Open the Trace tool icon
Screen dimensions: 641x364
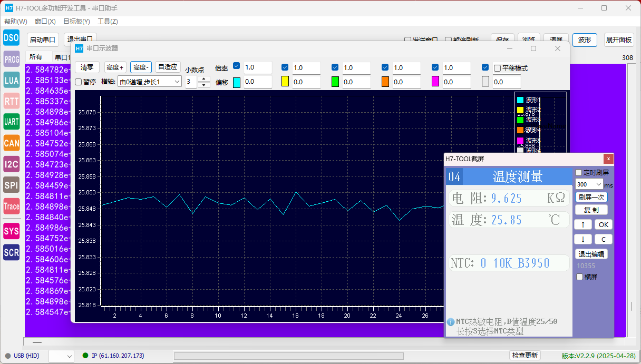pyautogui.click(x=12, y=206)
